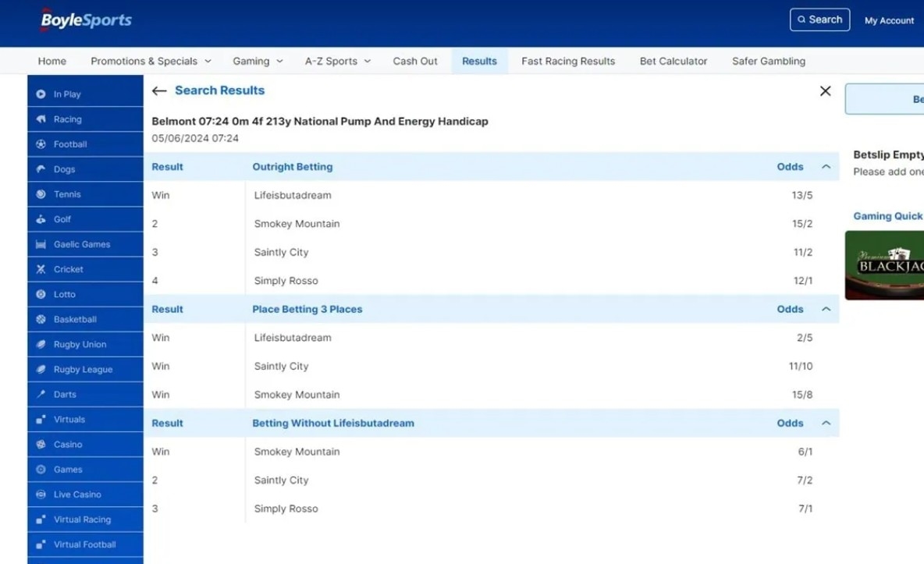The image size is (924, 564).
Task: Click the Tennis ball icon in sidebar
Action: pos(41,194)
